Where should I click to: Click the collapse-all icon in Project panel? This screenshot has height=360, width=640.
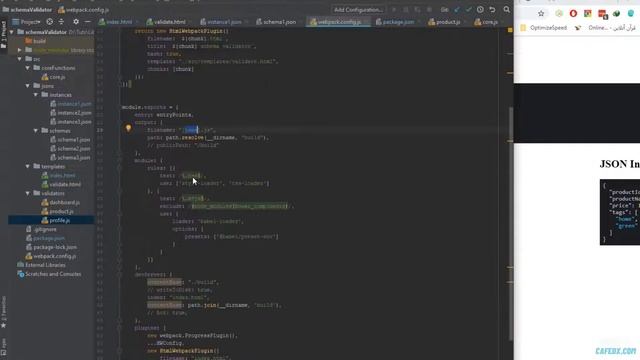pos(61,22)
